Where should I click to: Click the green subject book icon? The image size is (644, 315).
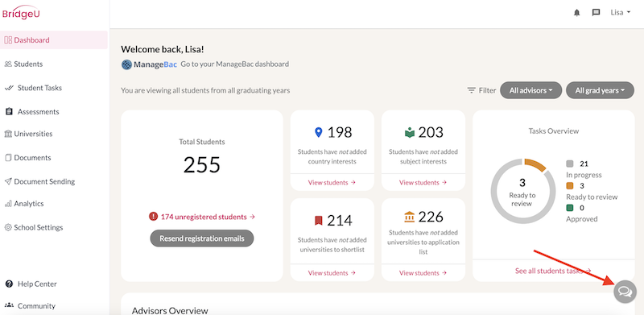click(x=410, y=133)
